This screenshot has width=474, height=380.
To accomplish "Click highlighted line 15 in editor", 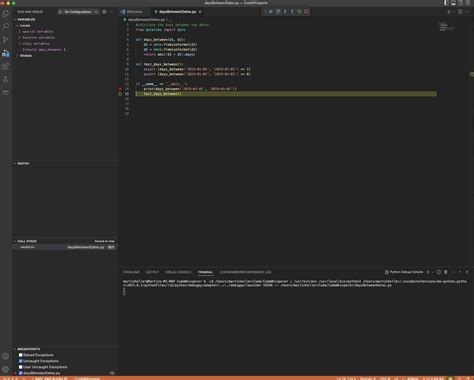I will [x=286, y=94].
